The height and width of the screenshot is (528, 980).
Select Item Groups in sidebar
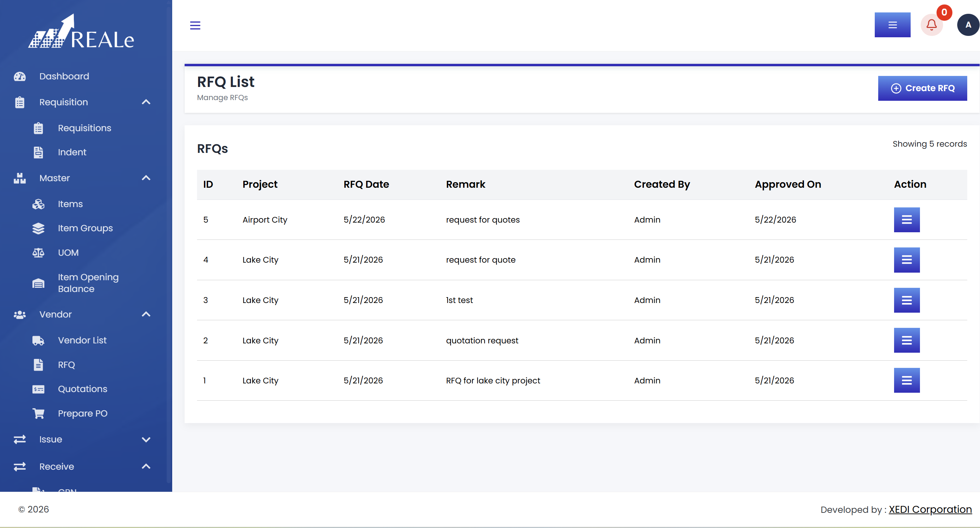[x=85, y=228]
